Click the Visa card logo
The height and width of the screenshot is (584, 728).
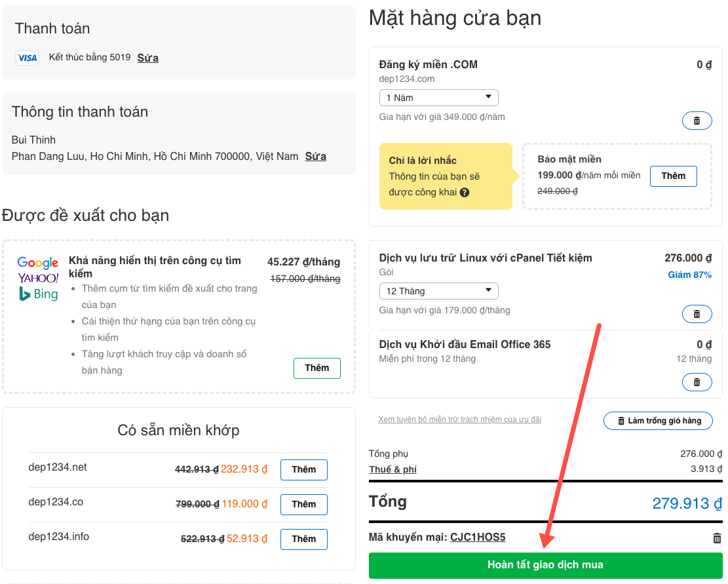(x=28, y=58)
